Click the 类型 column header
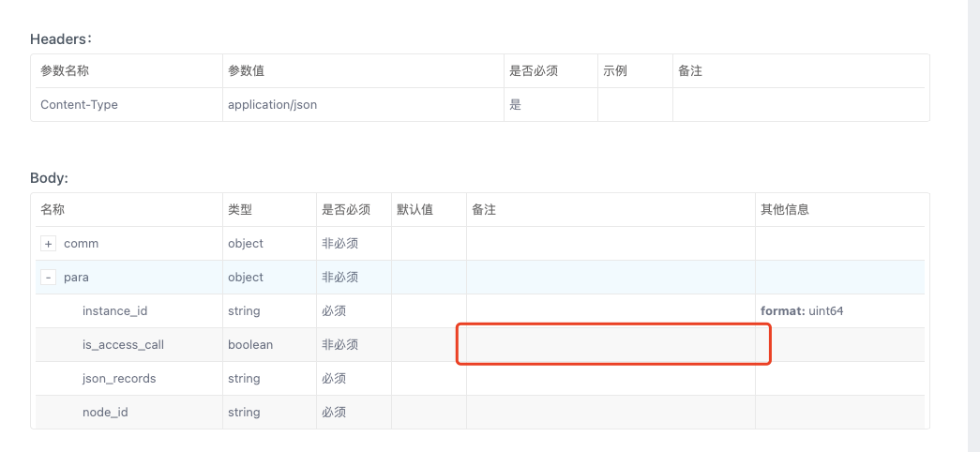The width and height of the screenshot is (980, 452). [x=240, y=210]
